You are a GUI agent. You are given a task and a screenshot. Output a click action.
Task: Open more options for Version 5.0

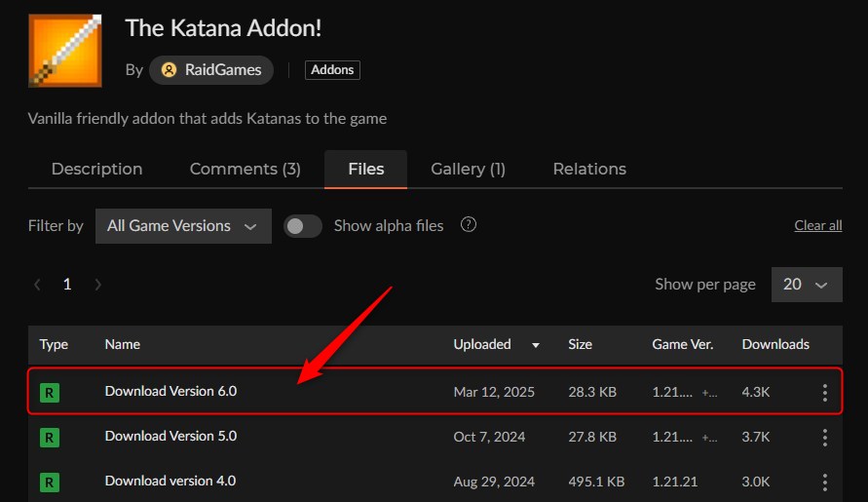point(825,438)
